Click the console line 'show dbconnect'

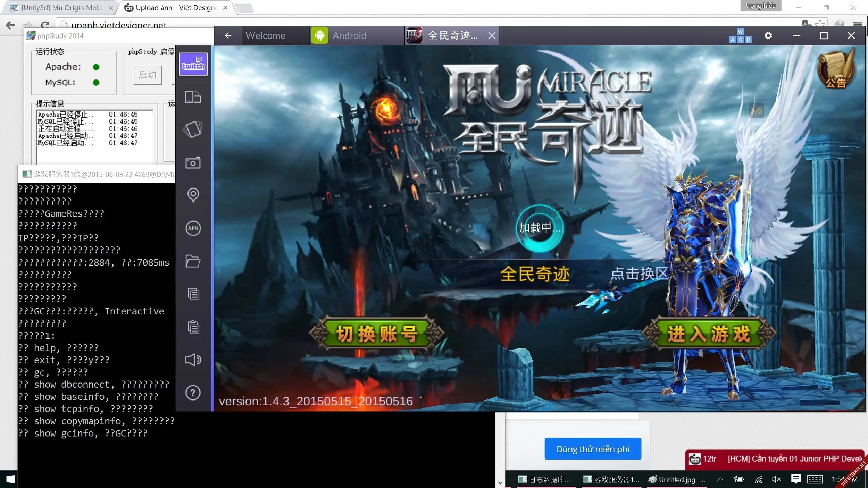pos(94,384)
